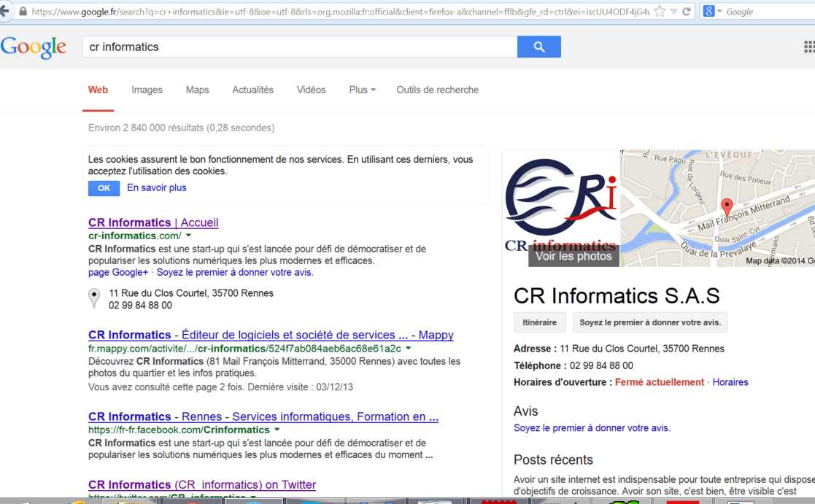
Task: Click Voir les photos on the logo
Action: click(573, 256)
